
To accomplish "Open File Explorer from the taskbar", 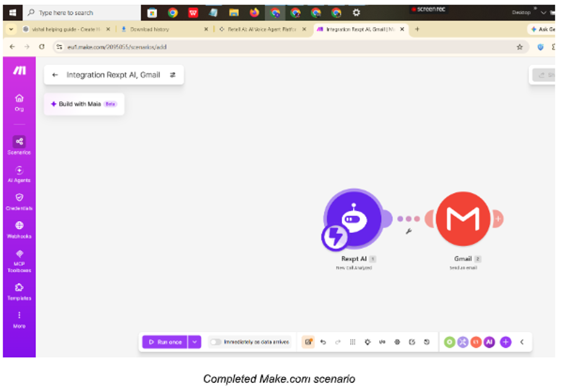I will (x=234, y=12).
